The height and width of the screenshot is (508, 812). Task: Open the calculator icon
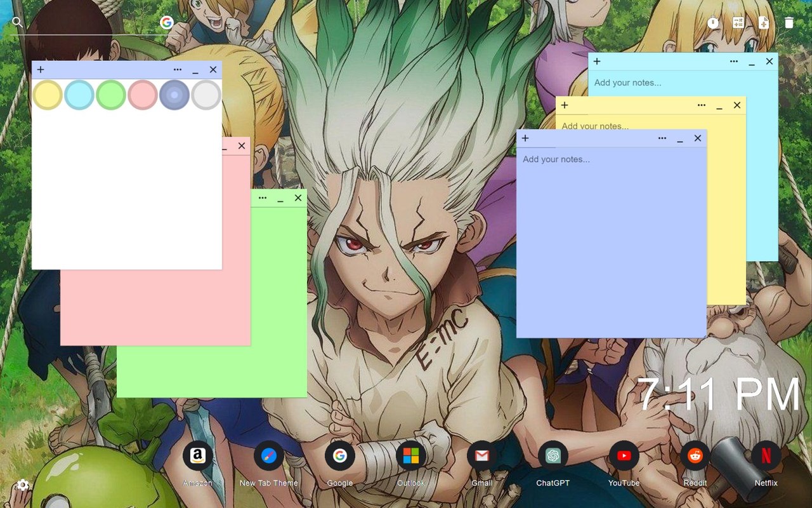pyautogui.click(x=738, y=23)
